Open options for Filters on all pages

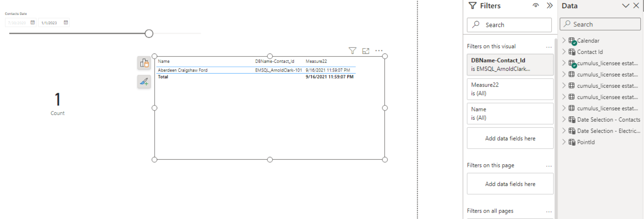tap(549, 211)
